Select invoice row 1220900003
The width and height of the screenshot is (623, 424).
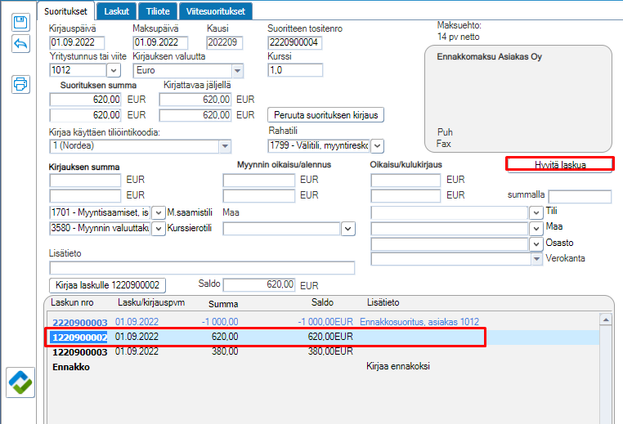[x=323, y=352]
